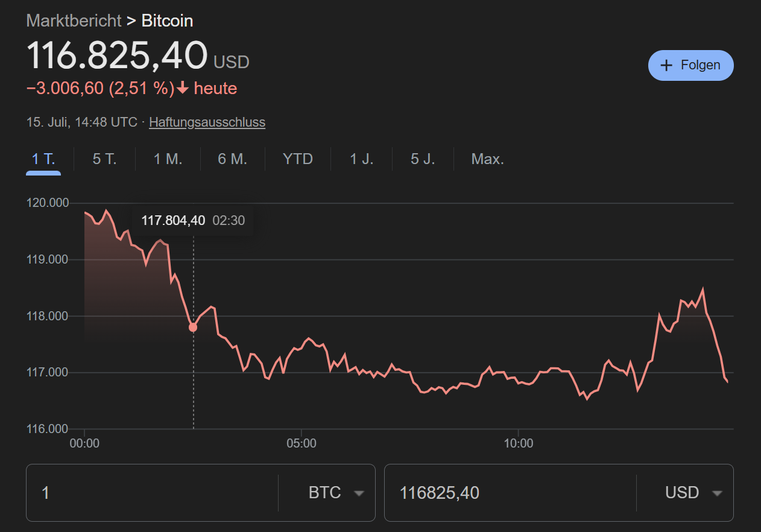The image size is (761, 532).
Task: Click the Bitcoin breadcrumb label
Action: [x=167, y=21]
